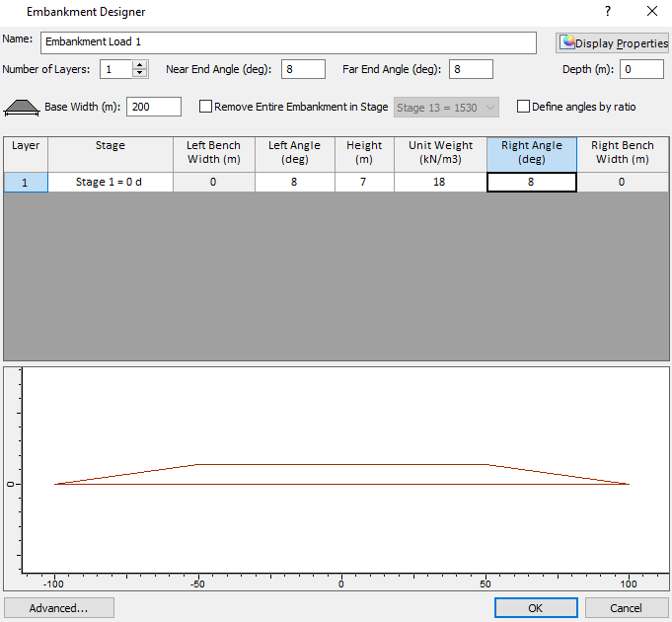Click the Number of Layers value box

(116, 69)
